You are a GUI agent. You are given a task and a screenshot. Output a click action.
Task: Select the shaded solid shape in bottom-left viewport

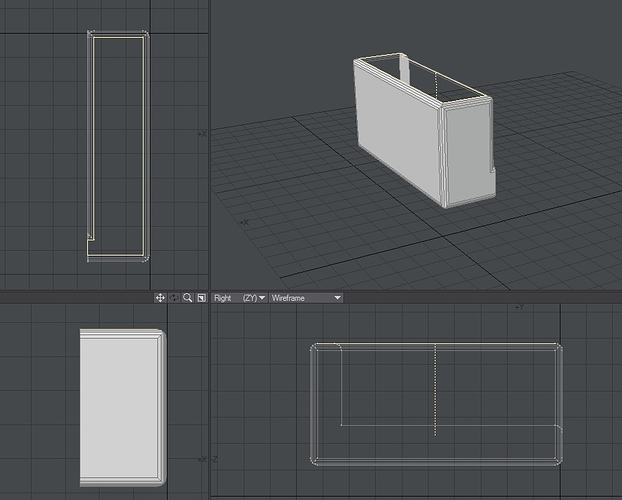point(120,405)
